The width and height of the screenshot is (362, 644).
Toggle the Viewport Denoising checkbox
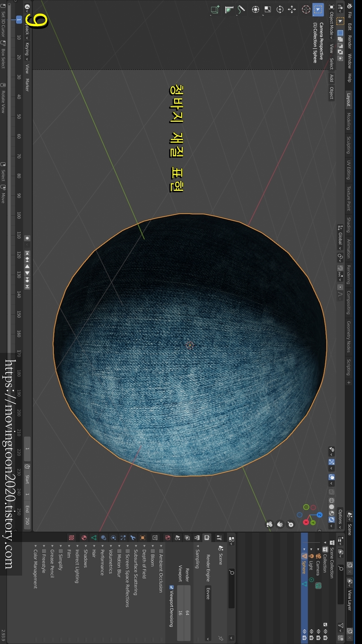172,587
